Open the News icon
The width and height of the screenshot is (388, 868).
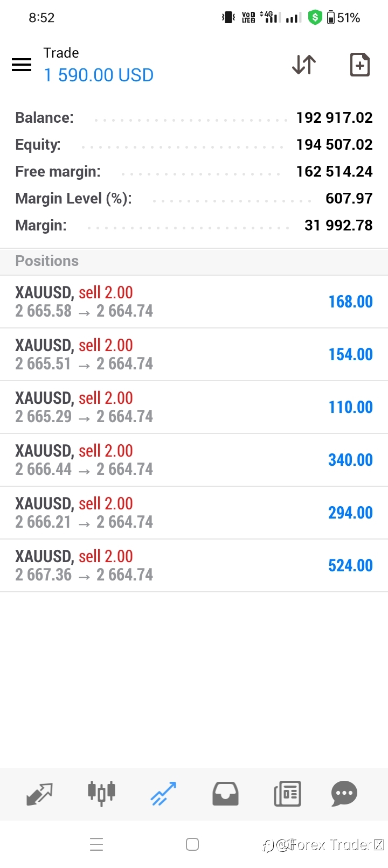[287, 794]
